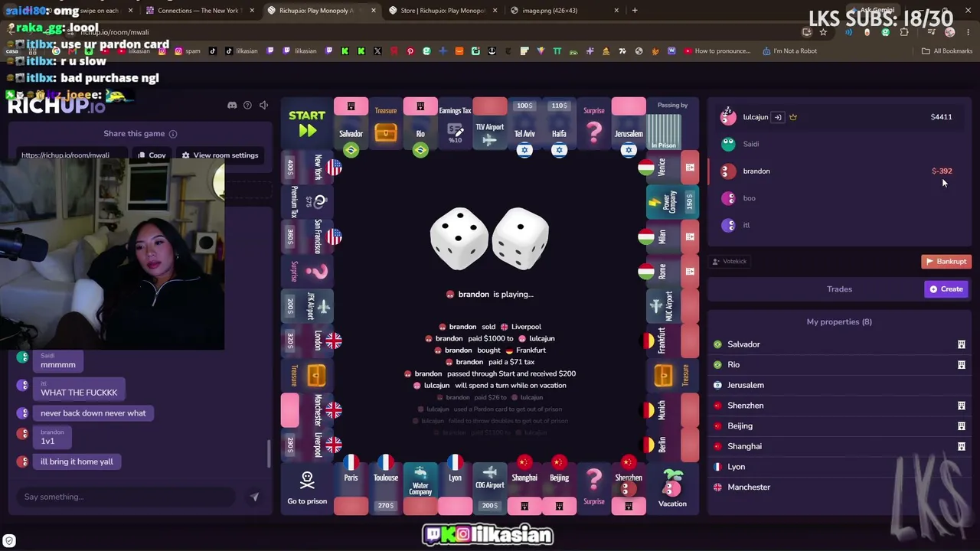Switch to the image.png (426×43) browser tab
980x551 pixels.
coord(563,11)
